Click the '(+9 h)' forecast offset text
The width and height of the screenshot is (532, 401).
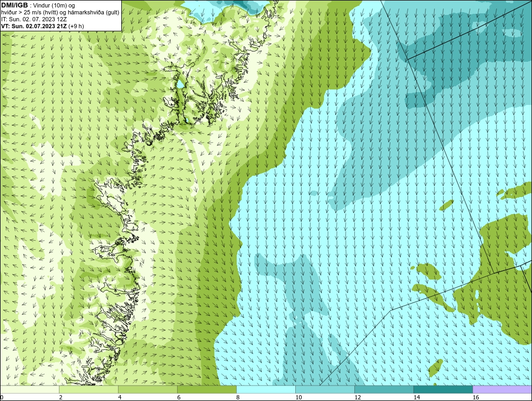(x=76, y=26)
